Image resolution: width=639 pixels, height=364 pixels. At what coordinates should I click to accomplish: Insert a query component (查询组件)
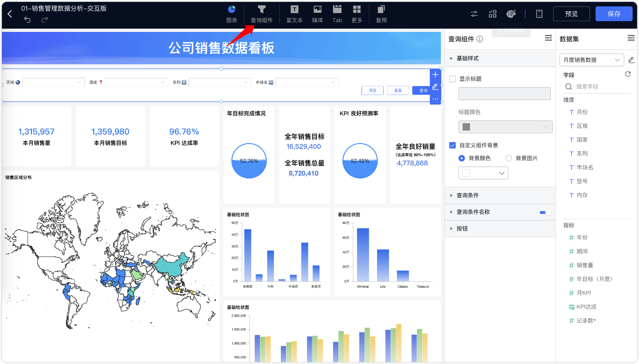click(x=262, y=14)
